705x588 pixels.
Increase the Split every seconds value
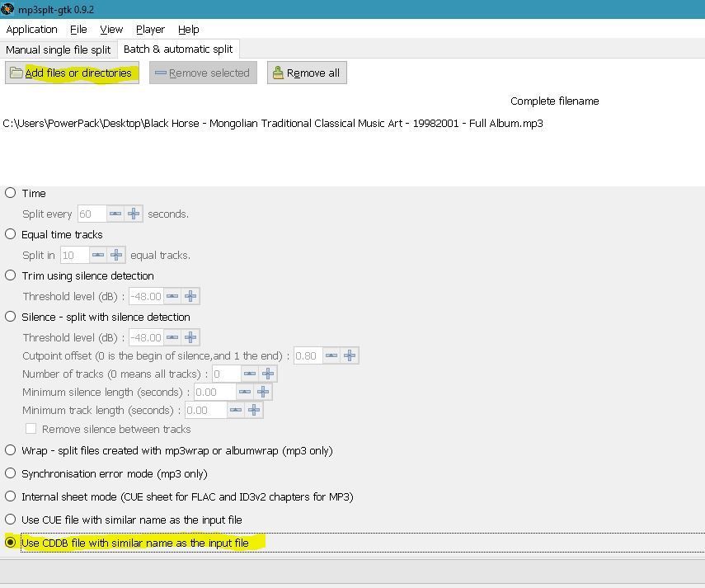[134, 214]
